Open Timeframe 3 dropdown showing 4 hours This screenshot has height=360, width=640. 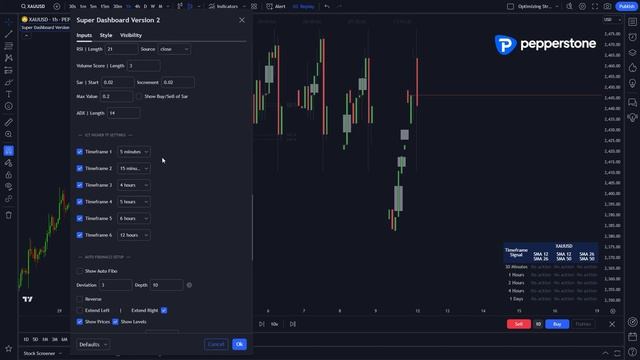(133, 185)
